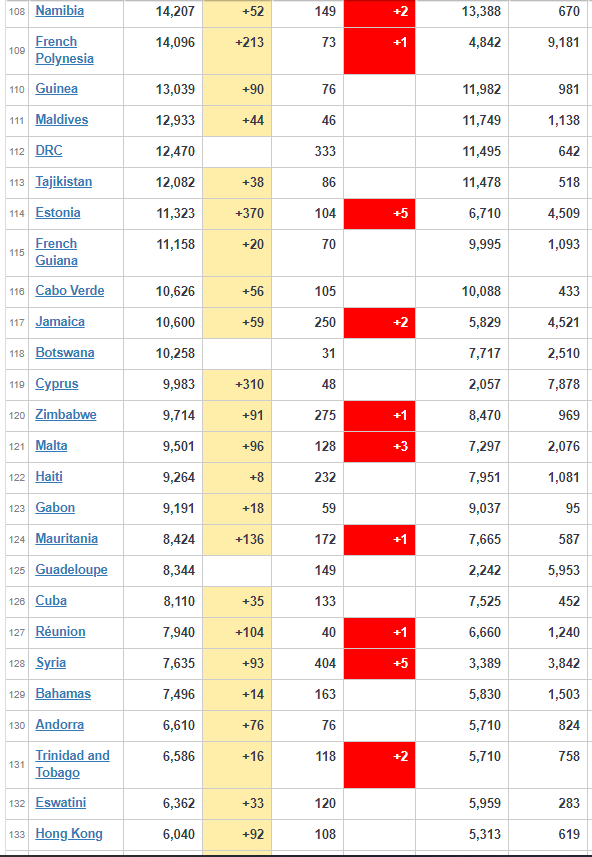Click the Jamaica country link
592x857 pixels.
point(60,321)
